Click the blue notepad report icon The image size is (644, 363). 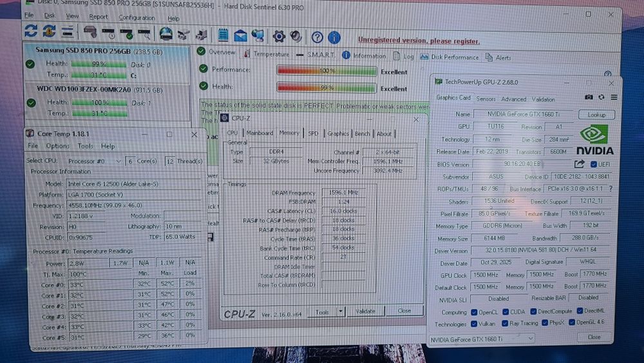[x=223, y=35]
